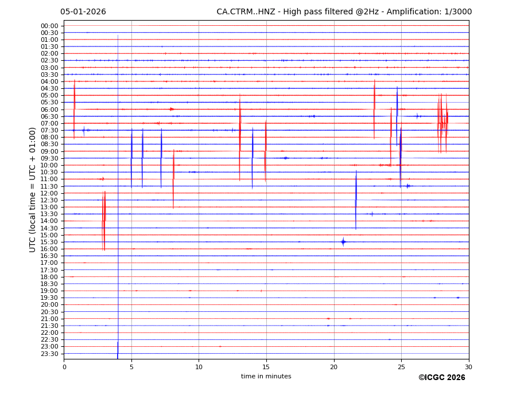Click the 00:00 time label on y-axis
The width and height of the screenshot is (532, 399).
click(49, 26)
